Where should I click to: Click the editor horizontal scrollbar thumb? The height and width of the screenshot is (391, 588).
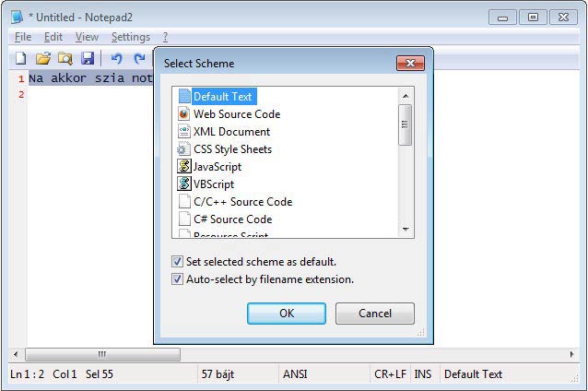pos(102,354)
